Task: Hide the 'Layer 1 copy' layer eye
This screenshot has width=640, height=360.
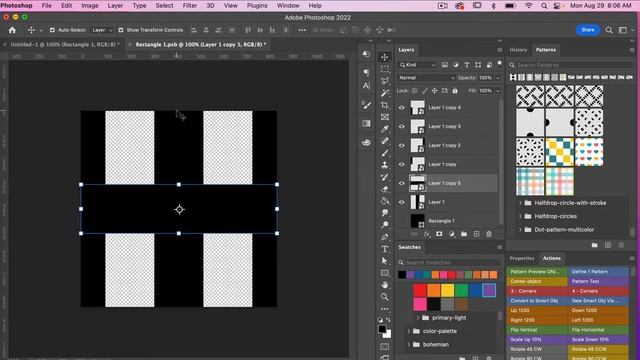Action: [x=402, y=164]
